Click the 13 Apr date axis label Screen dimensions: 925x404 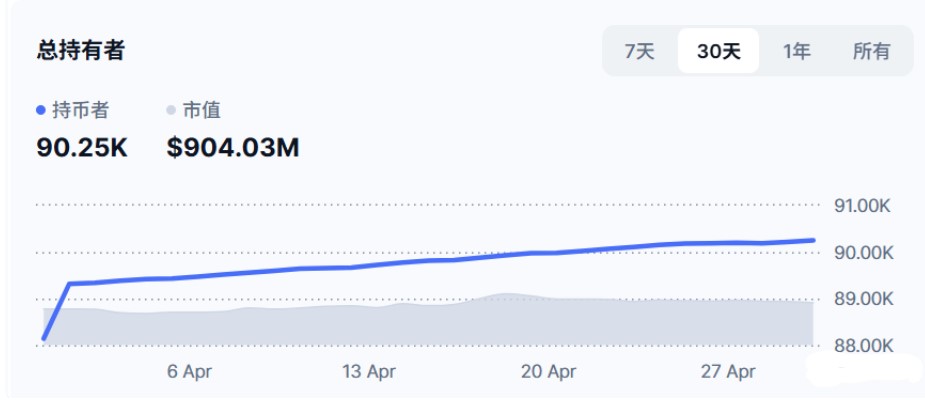click(369, 372)
